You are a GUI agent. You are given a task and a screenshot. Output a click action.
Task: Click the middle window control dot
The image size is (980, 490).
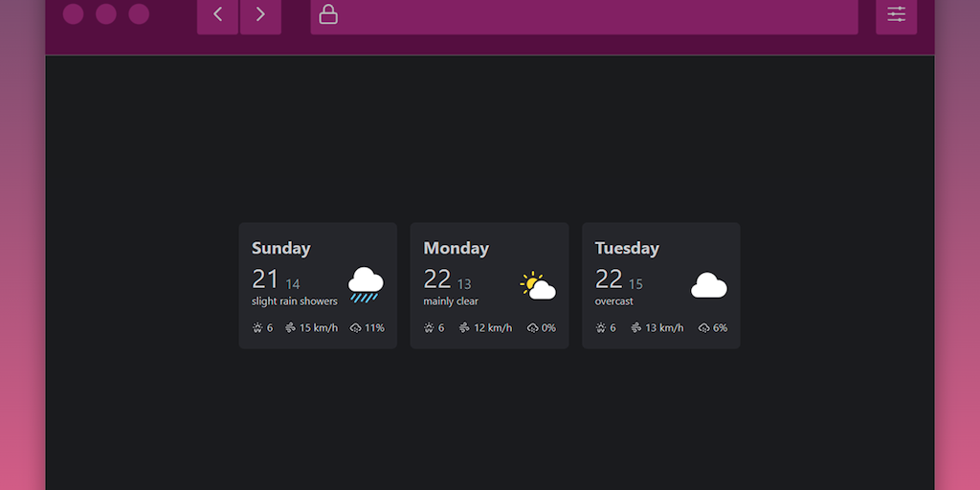tap(106, 13)
